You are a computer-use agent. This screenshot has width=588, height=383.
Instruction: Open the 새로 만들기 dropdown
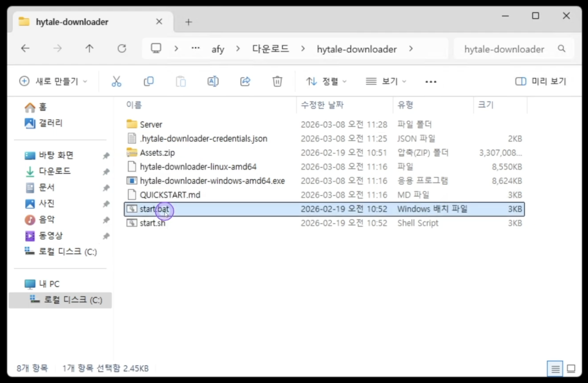(x=53, y=81)
